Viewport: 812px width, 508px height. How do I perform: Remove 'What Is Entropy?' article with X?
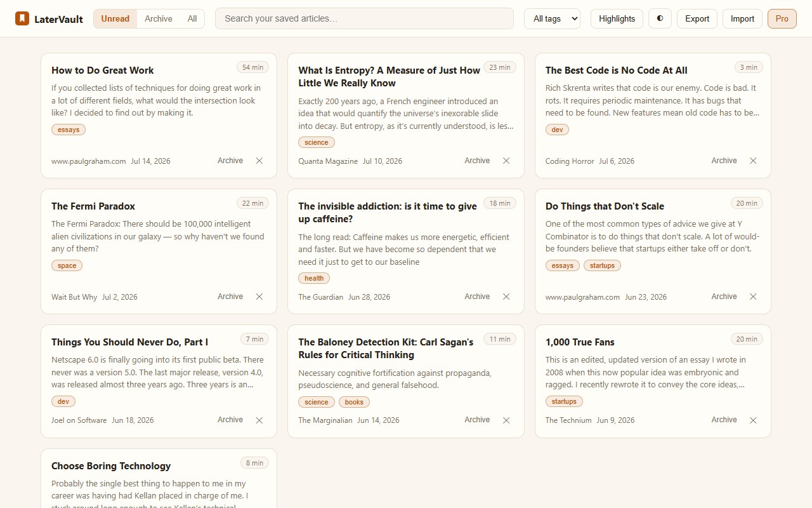click(x=506, y=161)
